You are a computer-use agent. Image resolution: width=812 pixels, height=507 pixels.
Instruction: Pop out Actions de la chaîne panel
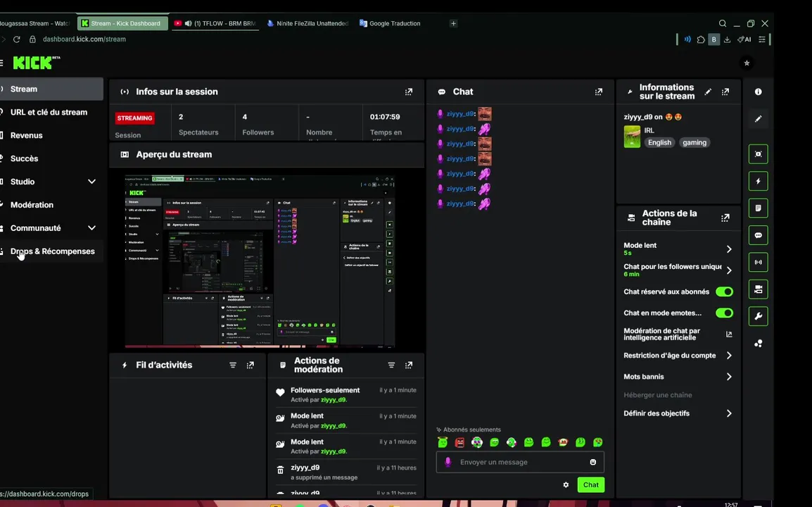725,218
